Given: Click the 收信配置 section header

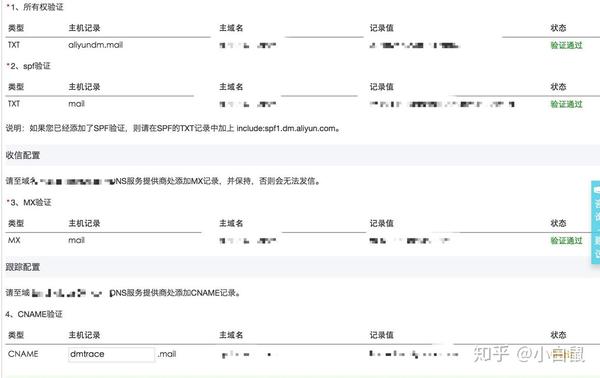Looking at the screenshot, I should pos(23,155).
